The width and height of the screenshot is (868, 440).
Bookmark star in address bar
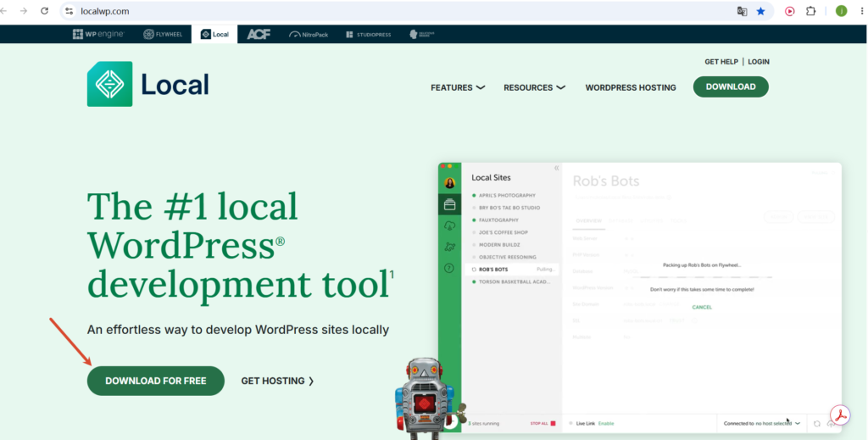tap(760, 11)
